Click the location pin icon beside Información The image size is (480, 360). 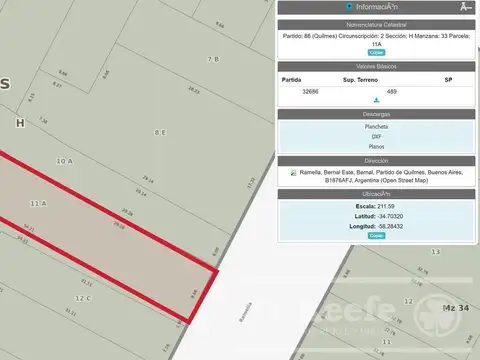tap(349, 7)
